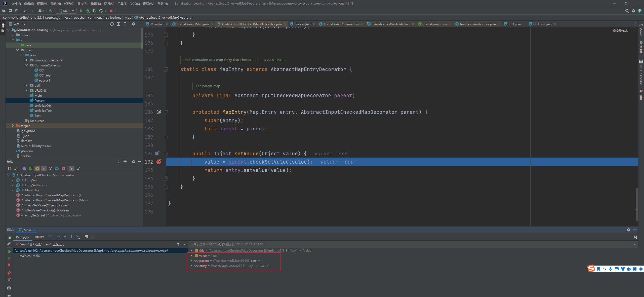Expand the com.example.demo package
644x297 pixels.
click(26, 60)
